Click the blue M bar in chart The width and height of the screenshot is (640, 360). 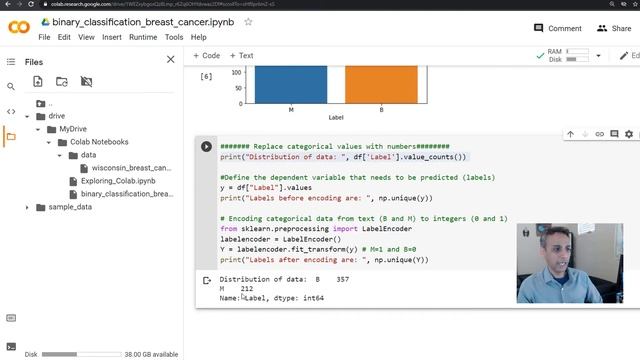[x=291, y=84]
